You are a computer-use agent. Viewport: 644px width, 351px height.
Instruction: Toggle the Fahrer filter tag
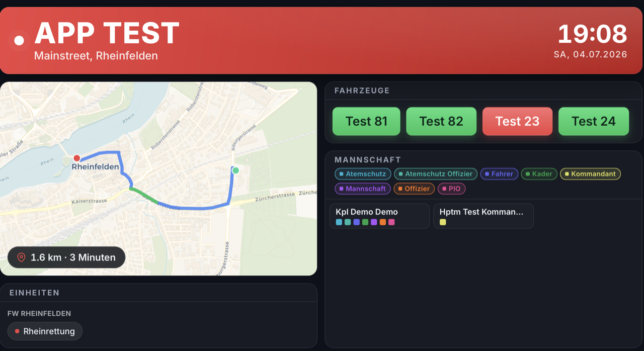pyautogui.click(x=499, y=174)
